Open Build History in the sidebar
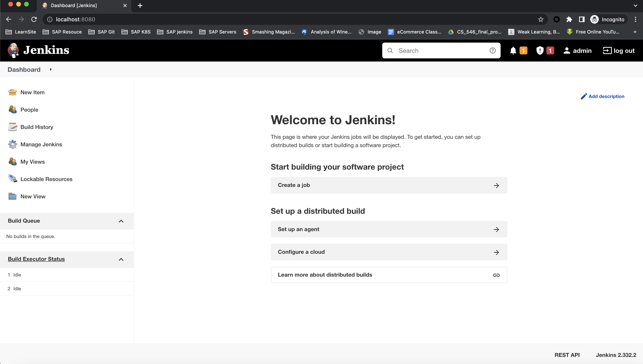Viewport: 643px width, 364px height. (37, 127)
